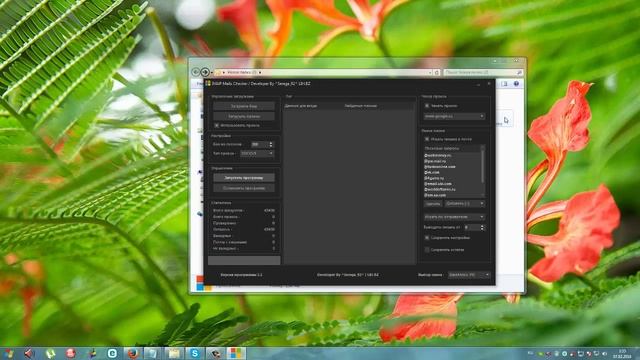Viewport: 640px width, 360px height.
Task: Open Explorer help question-mark icon
Action: tap(516, 84)
